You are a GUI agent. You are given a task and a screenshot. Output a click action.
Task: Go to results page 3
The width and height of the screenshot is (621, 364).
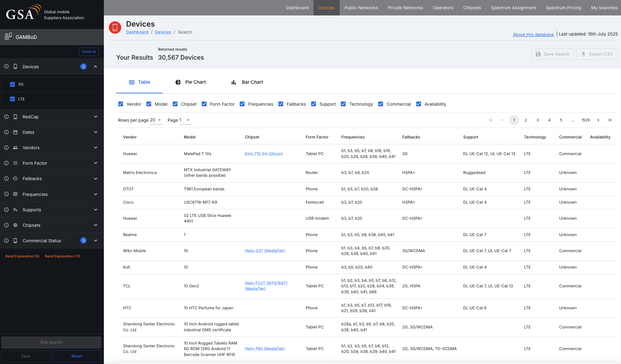(x=538, y=120)
